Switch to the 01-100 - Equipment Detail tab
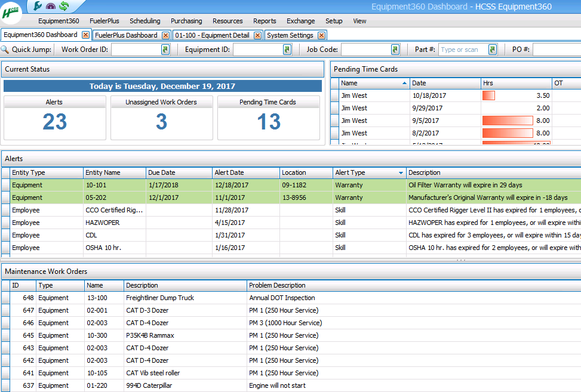Viewport: 581px width, 392px height. click(x=212, y=36)
